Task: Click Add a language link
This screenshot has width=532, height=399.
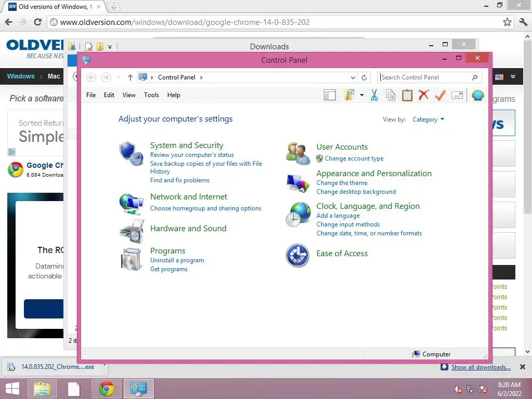Action: point(338,216)
